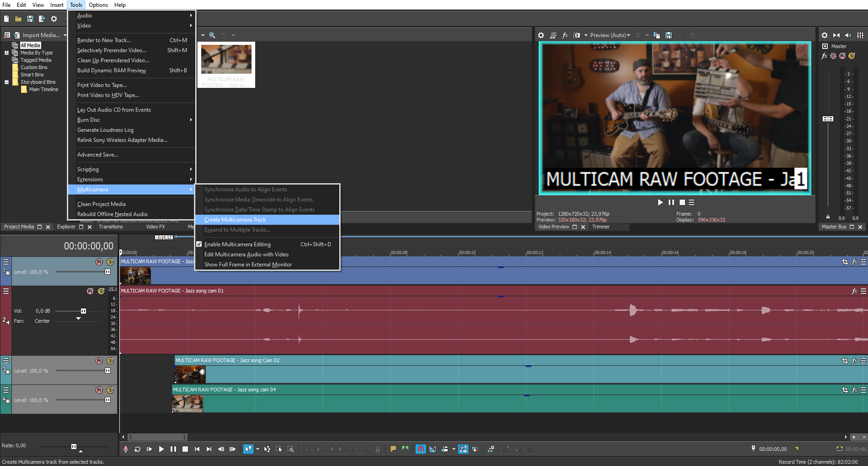868x466 pixels.
Task: Click split screen view icon in preview
Action: pos(577,35)
